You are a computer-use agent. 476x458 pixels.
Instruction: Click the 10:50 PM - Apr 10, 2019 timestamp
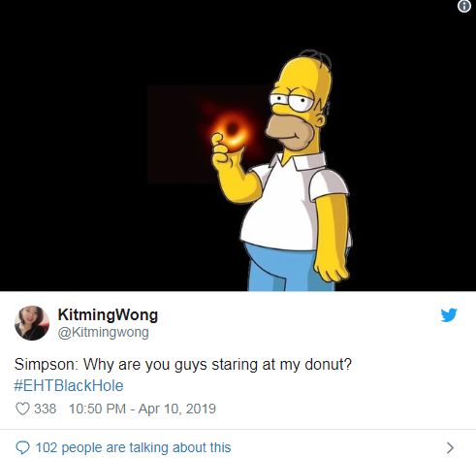[x=143, y=409]
